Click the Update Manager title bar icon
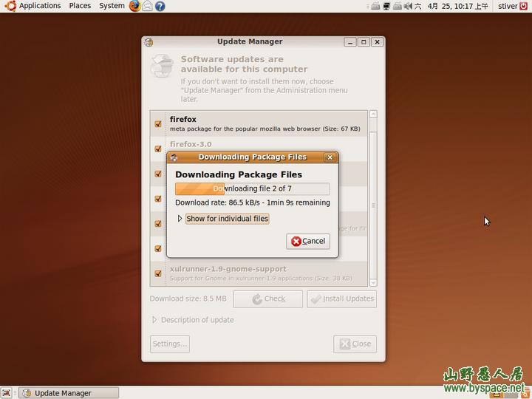Viewport: 532px width, 399px height. 149,42
